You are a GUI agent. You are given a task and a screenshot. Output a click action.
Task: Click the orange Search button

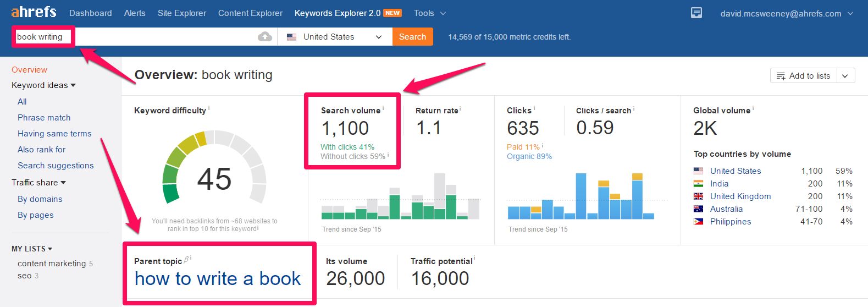pos(412,37)
